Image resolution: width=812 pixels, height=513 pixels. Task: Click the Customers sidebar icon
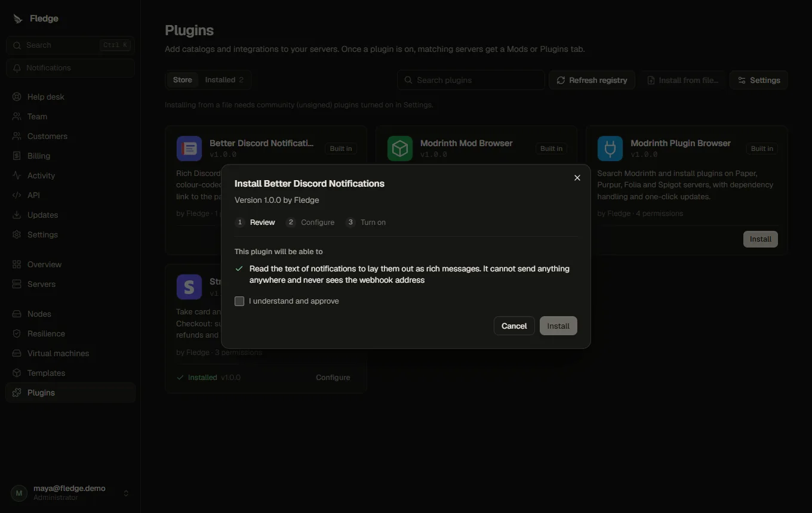point(17,136)
